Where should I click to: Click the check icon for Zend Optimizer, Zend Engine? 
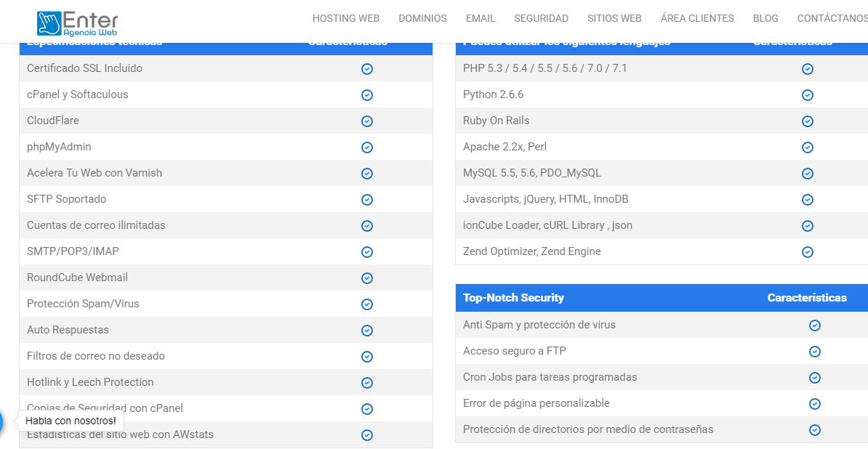(x=808, y=252)
